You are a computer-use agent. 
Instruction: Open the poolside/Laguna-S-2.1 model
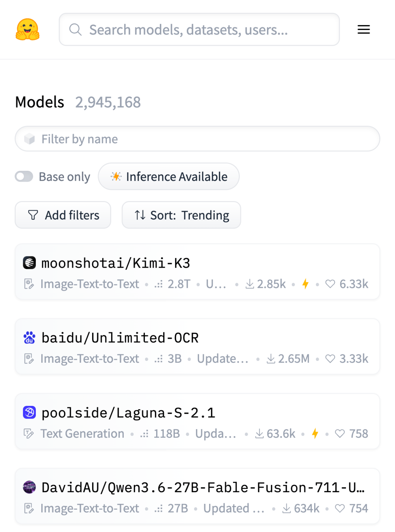point(128,413)
